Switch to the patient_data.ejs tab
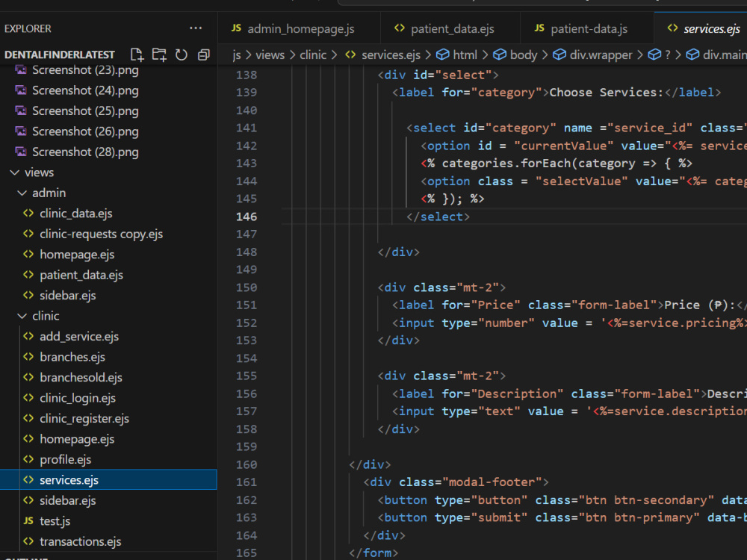The width and height of the screenshot is (747, 560). click(x=450, y=28)
